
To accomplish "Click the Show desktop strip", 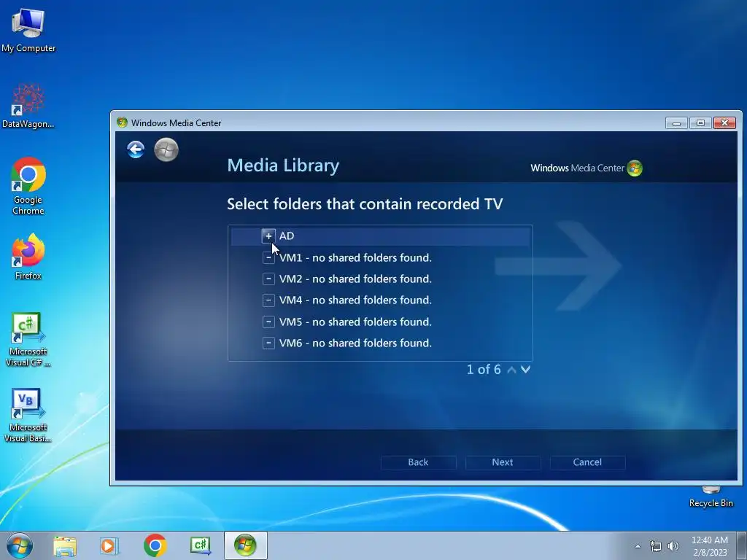I will (741, 545).
